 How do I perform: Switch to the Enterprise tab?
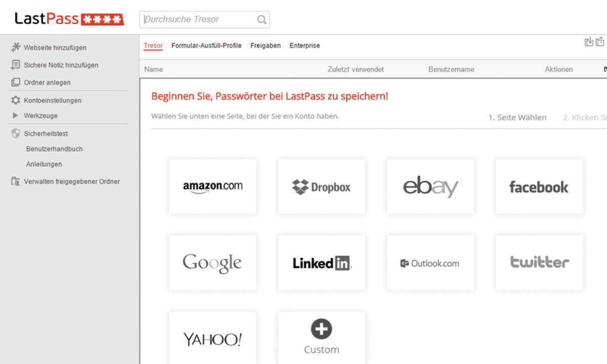tap(305, 45)
